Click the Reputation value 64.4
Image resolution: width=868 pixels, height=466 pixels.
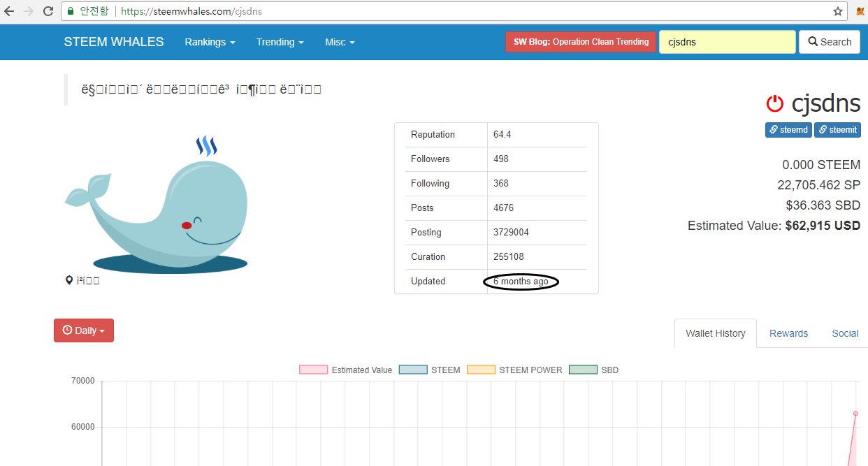[502, 135]
